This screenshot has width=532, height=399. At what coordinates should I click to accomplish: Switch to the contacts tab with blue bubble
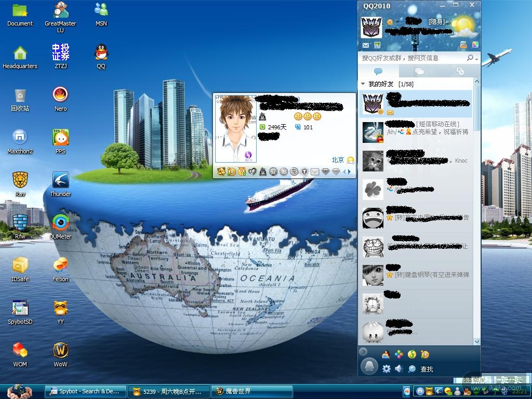378,71
